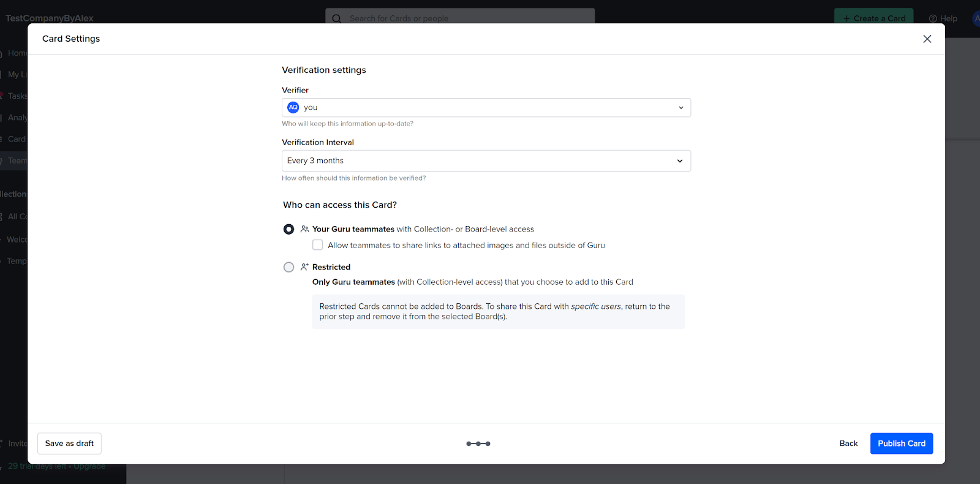Screen dimensions: 980x484
Task: Click the teammates icon beside Your Guru teammates
Action: (x=304, y=229)
